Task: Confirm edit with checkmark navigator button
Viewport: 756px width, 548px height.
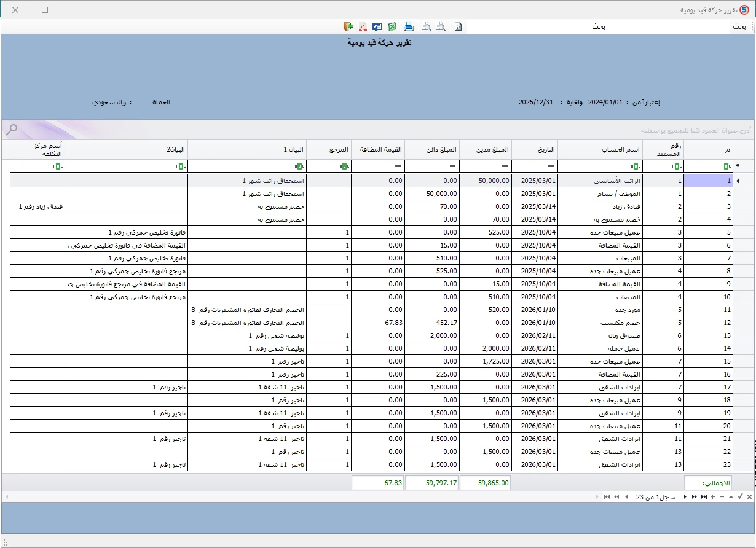Action: coord(740,496)
